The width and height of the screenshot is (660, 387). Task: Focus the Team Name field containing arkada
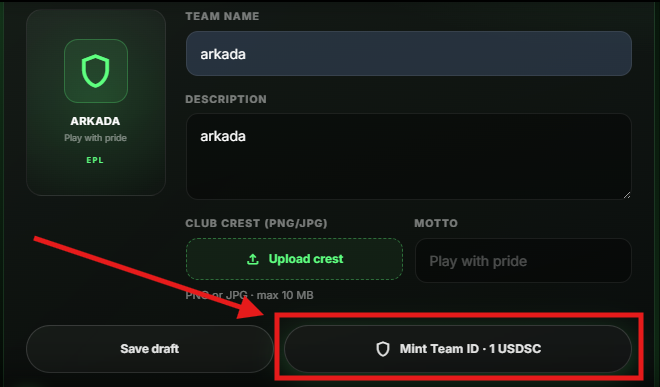coord(409,53)
